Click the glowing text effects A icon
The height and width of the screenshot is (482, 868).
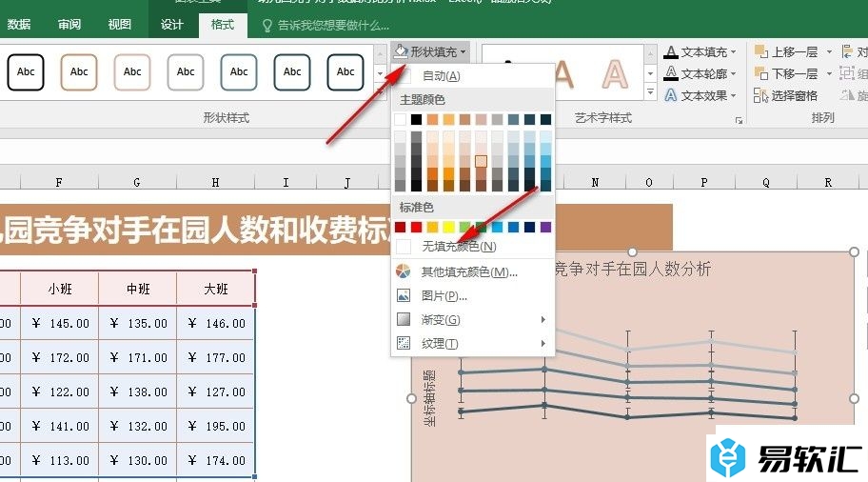point(671,95)
